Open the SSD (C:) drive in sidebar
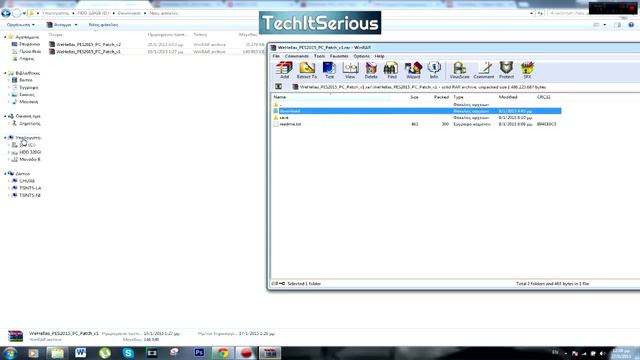 click(x=24, y=145)
